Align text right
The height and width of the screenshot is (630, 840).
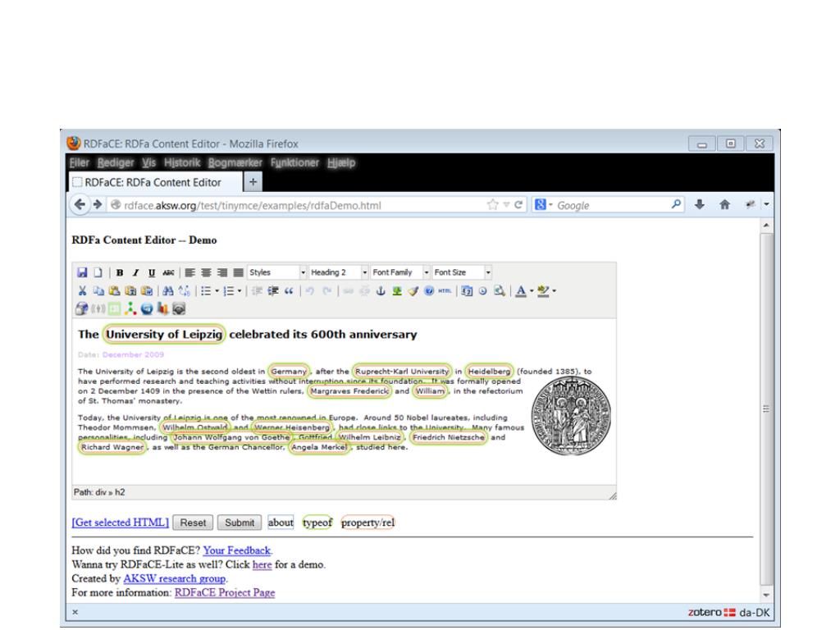tap(221, 272)
